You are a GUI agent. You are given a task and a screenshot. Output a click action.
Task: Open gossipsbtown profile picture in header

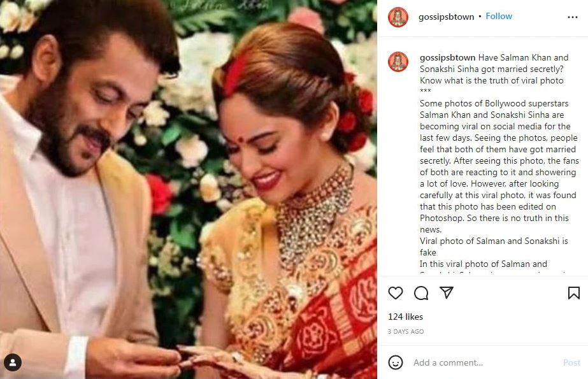398,17
